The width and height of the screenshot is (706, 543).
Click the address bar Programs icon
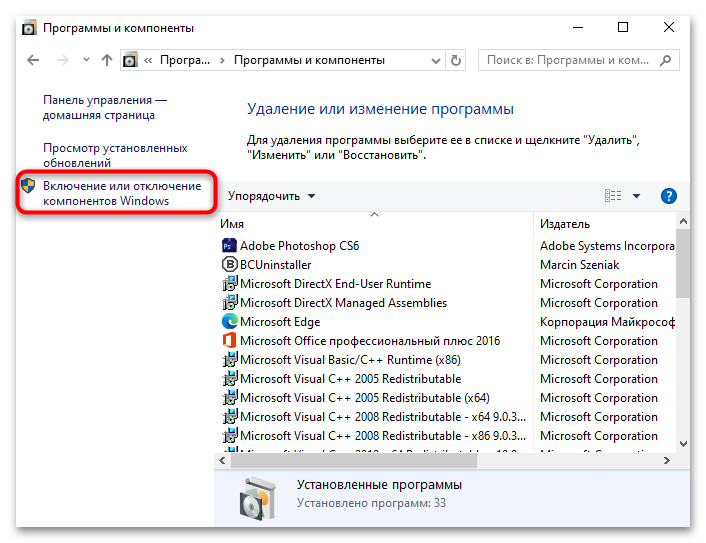(x=130, y=60)
